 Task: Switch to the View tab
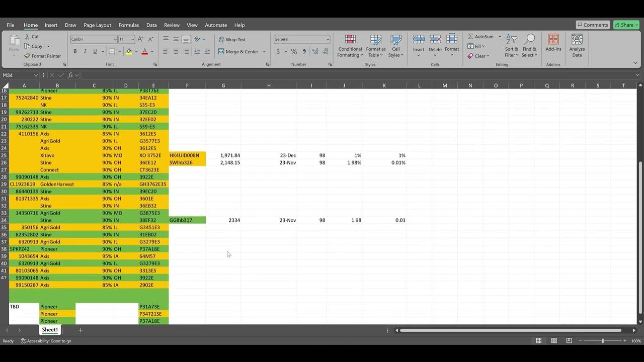192,25
